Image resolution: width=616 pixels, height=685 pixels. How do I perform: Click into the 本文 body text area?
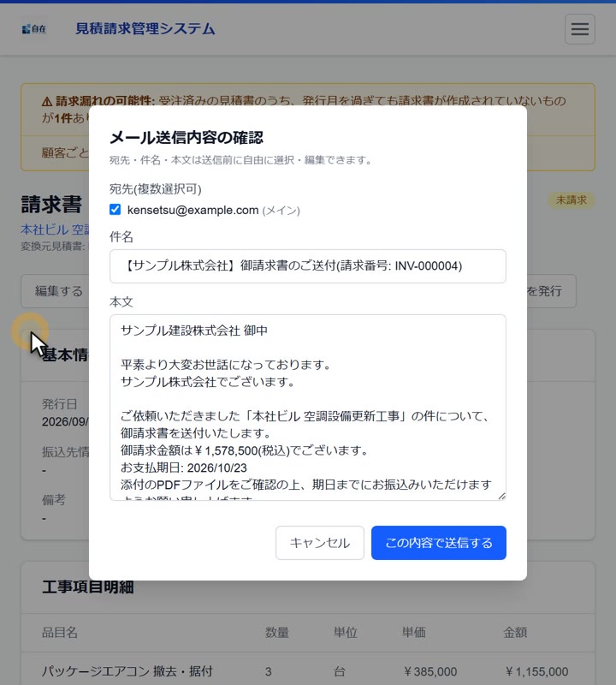(308, 408)
